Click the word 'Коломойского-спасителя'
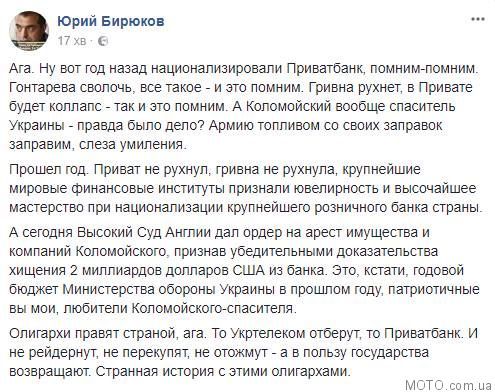495x392 pixels. (214, 308)
